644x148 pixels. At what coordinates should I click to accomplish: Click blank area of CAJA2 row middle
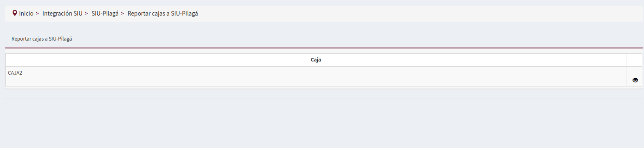coord(316,77)
